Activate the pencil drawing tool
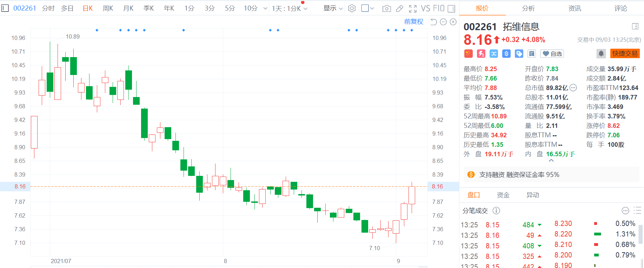Viewport: 644px width, 268px height. tap(399, 8)
